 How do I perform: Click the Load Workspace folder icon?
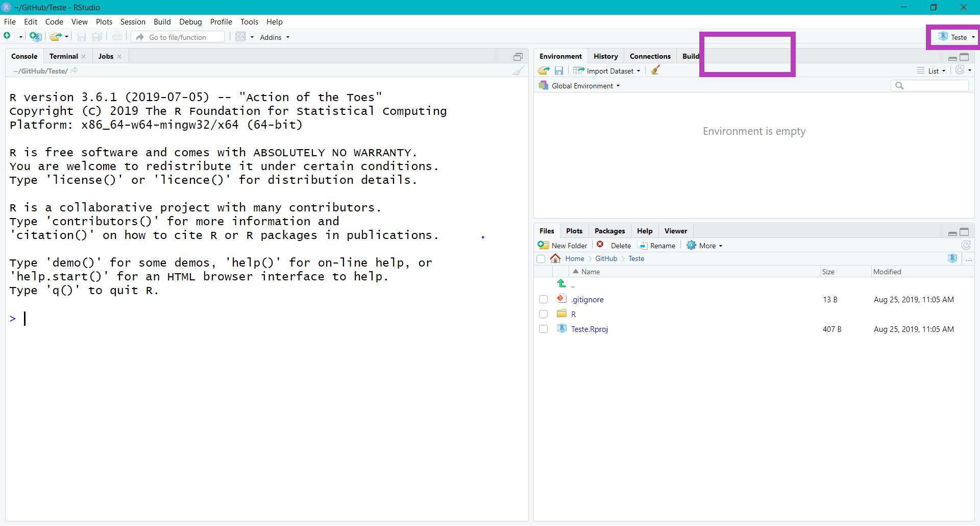544,70
